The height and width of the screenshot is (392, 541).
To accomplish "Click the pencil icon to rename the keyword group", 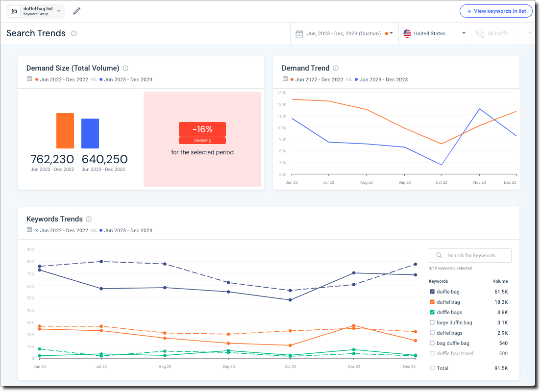I will 75,10.
